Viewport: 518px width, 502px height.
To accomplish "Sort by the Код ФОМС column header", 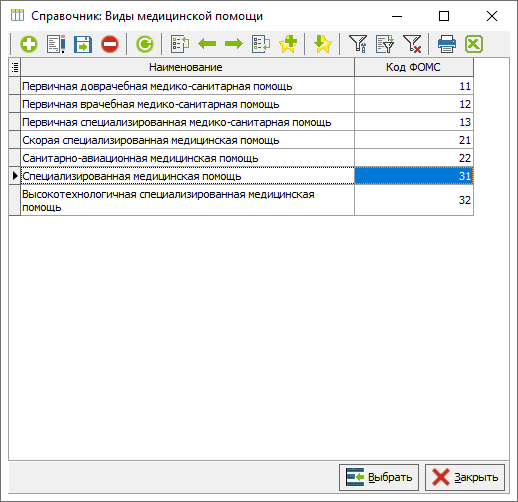I will (414, 67).
